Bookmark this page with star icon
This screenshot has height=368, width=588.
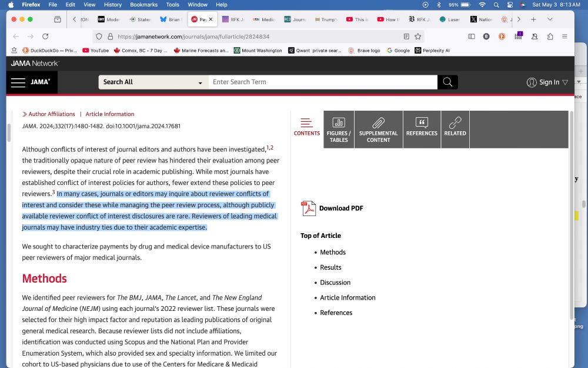point(417,37)
